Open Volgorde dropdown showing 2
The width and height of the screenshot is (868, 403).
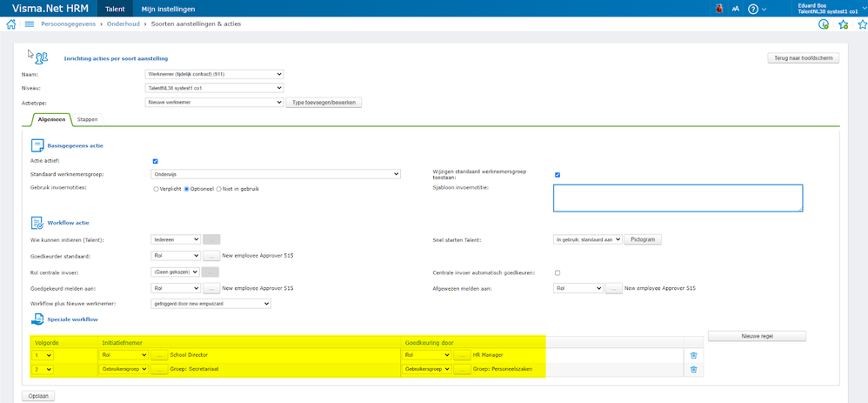pyautogui.click(x=43, y=369)
